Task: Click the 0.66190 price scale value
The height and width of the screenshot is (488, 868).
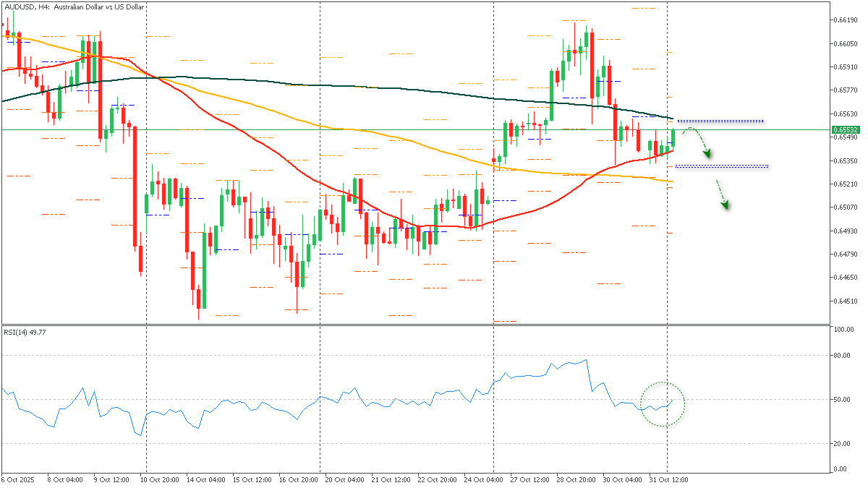Action: [846, 21]
